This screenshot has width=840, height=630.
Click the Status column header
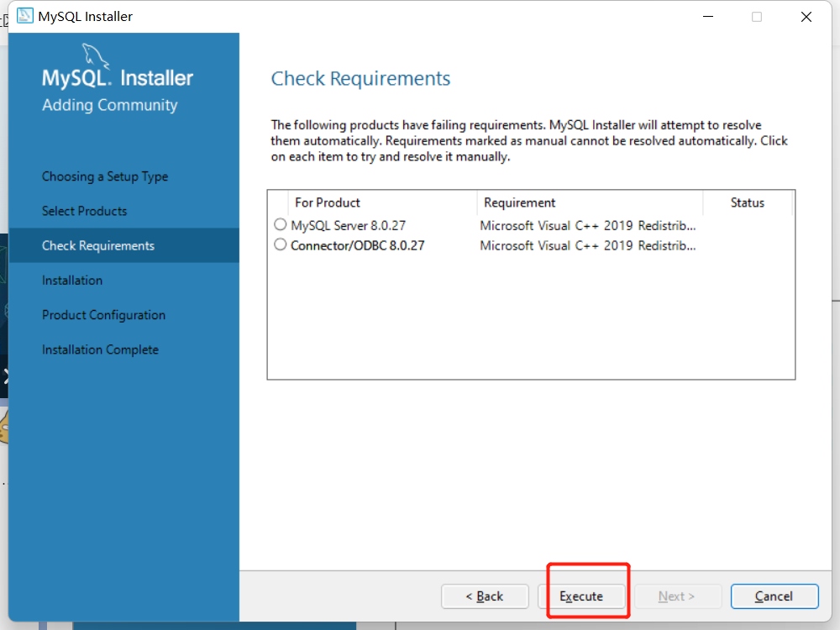coord(748,202)
